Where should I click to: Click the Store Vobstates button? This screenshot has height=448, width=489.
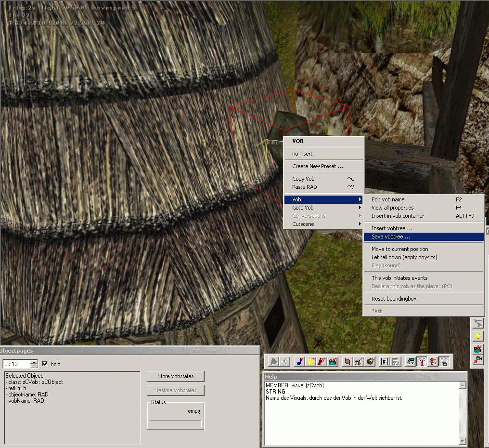click(x=175, y=376)
